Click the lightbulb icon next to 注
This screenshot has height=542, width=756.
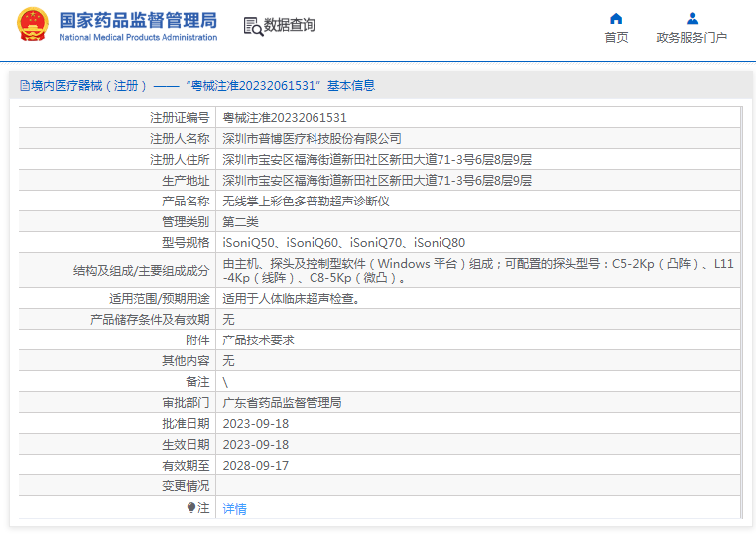[191, 507]
